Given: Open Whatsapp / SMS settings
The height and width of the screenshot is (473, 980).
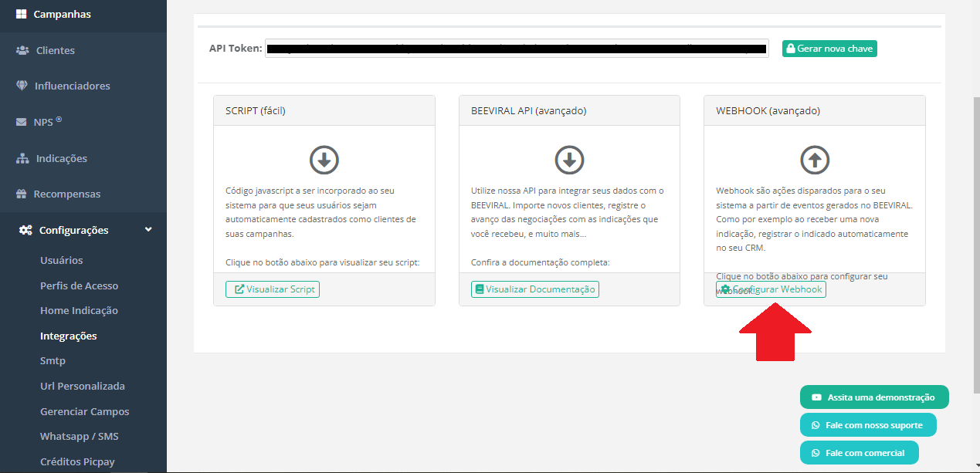Looking at the screenshot, I should (80, 437).
